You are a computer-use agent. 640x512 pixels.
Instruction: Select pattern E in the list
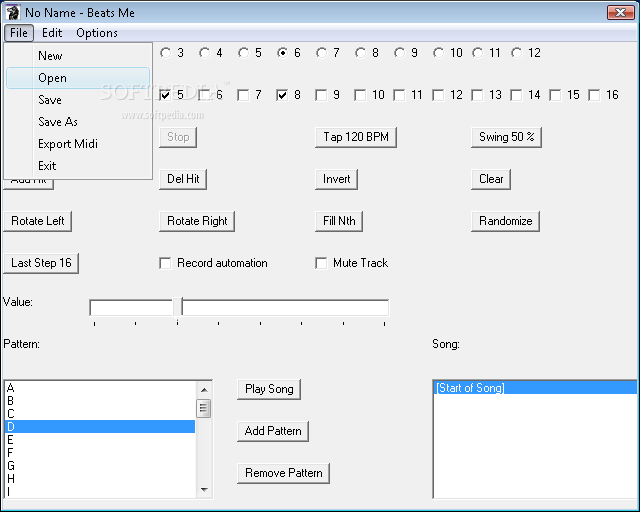click(x=100, y=440)
